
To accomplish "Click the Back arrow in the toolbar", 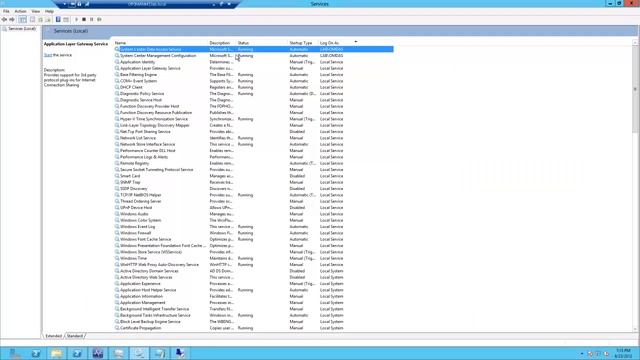I will pyautogui.click(x=4, y=20).
